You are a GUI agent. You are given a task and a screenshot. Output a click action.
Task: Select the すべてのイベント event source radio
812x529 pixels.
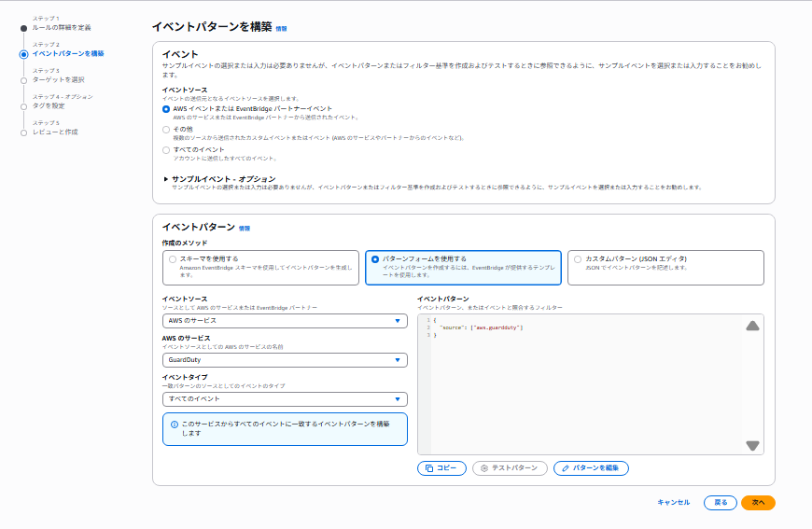166,150
